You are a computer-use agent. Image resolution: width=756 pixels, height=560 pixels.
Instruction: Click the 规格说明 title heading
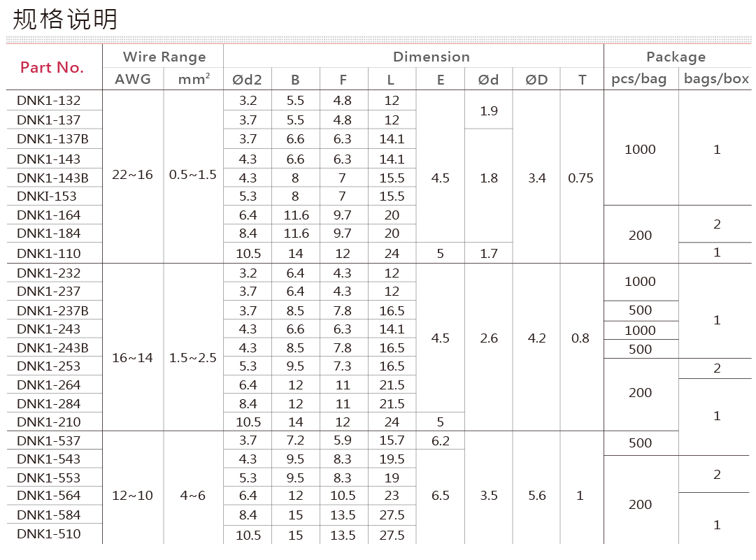pyautogui.click(x=66, y=19)
